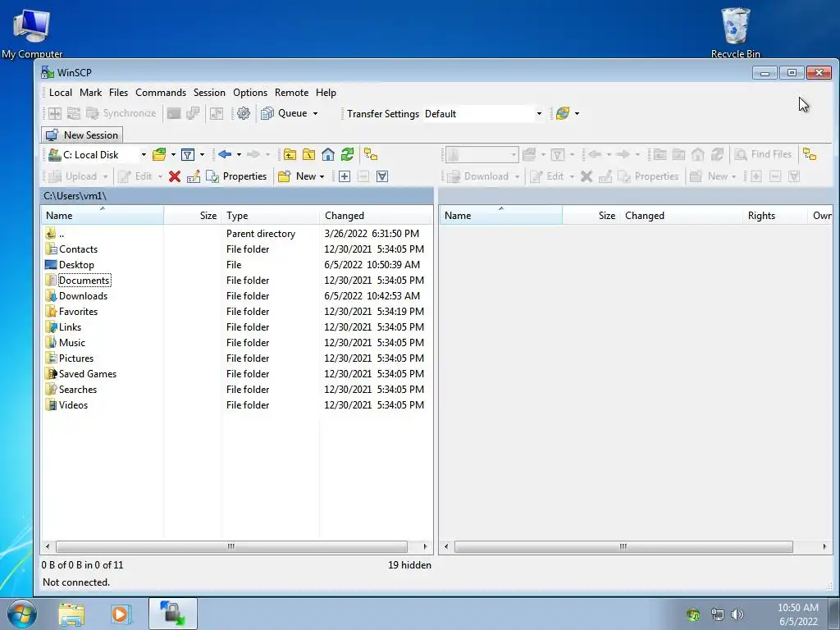Expand the local filter dropdown arrow
Image resolution: width=840 pixels, height=630 pixels.
click(x=202, y=155)
